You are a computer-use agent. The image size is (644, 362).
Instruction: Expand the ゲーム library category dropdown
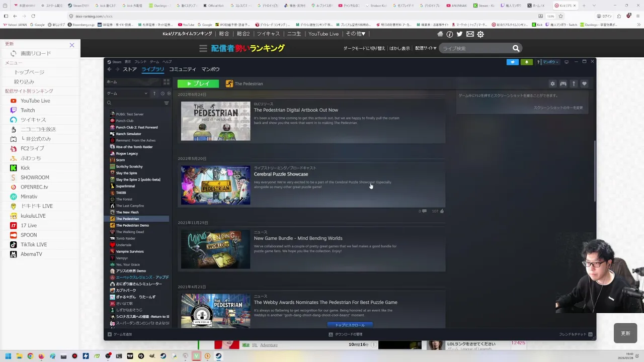[x=146, y=94]
